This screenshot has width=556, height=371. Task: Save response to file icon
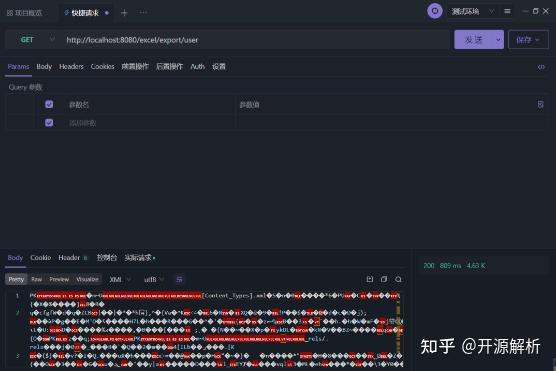(x=369, y=279)
